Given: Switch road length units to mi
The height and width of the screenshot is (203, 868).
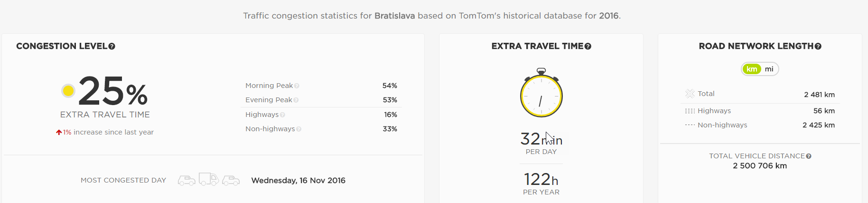Looking at the screenshot, I should [x=769, y=69].
